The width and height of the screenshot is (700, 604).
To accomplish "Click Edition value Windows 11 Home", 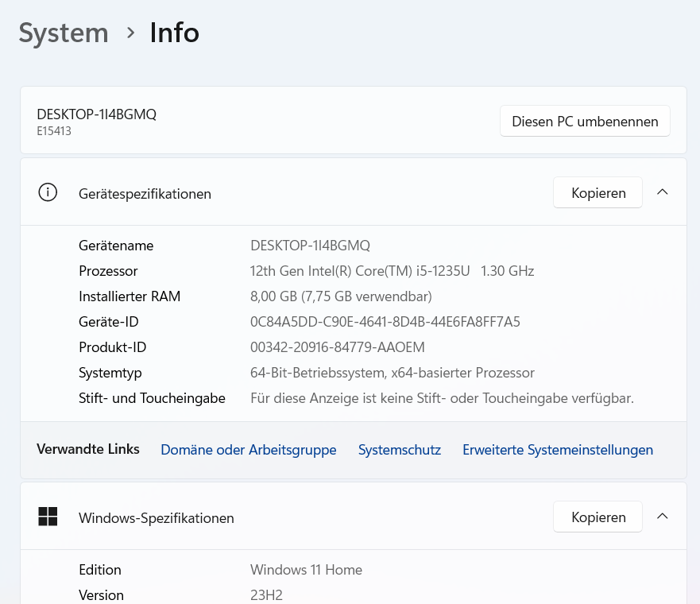I will pos(306,570).
